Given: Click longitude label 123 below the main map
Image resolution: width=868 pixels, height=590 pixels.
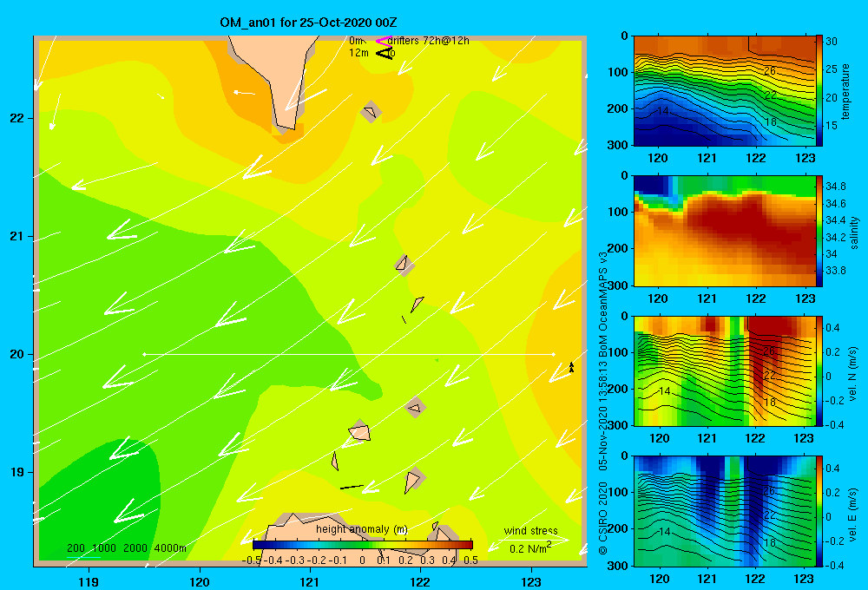Looking at the screenshot, I should (x=531, y=581).
